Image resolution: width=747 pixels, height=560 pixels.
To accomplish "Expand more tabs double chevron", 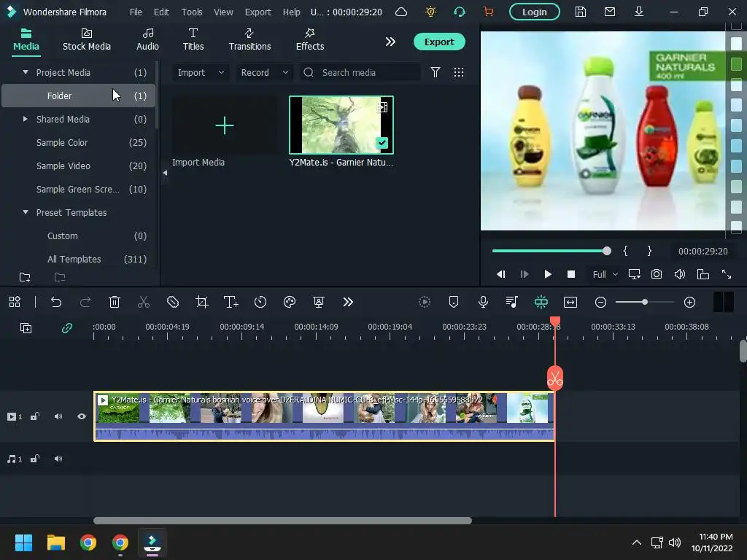I will click(390, 42).
